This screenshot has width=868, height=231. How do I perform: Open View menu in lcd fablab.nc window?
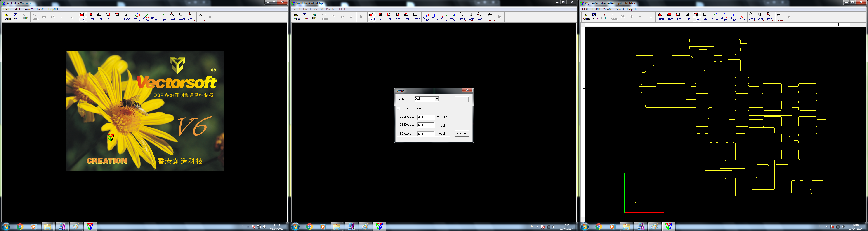click(x=608, y=9)
